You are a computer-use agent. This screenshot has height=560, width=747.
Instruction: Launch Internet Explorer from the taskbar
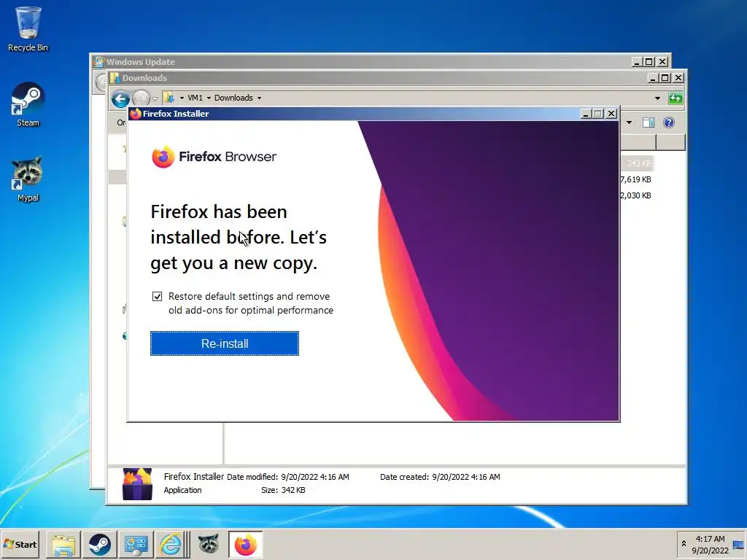click(x=171, y=545)
